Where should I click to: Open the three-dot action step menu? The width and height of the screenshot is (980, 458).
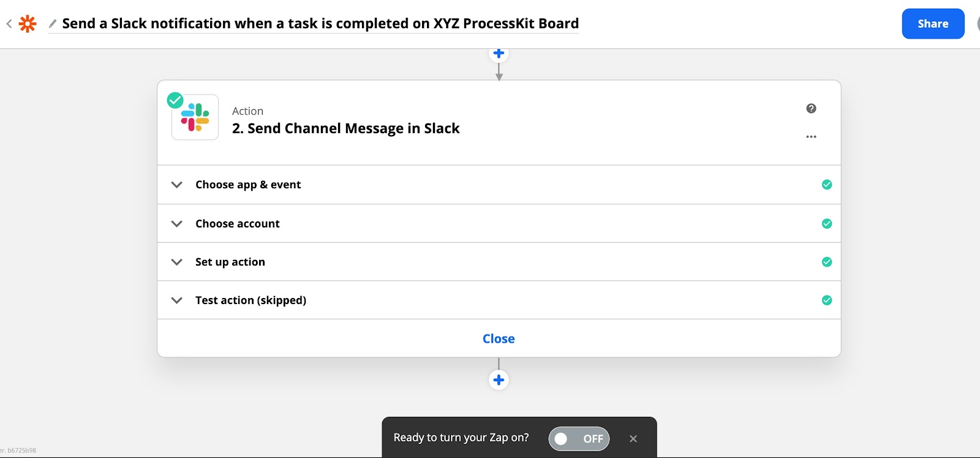point(811,137)
